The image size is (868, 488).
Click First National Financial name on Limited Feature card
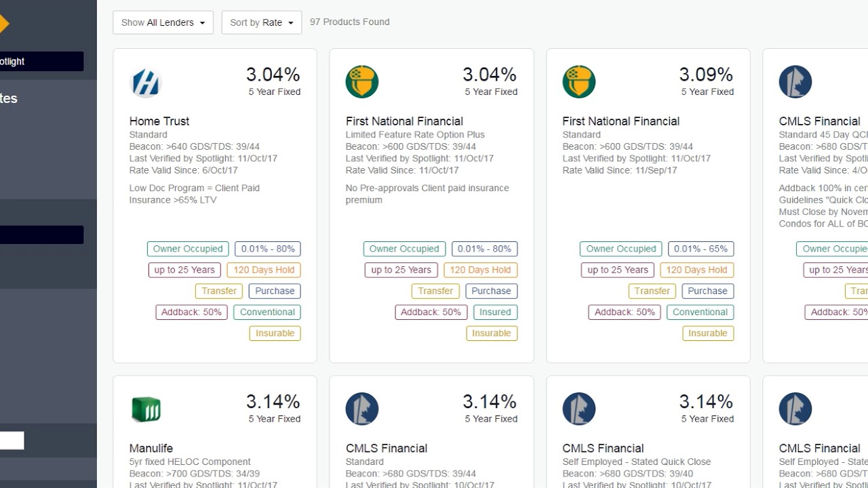404,121
